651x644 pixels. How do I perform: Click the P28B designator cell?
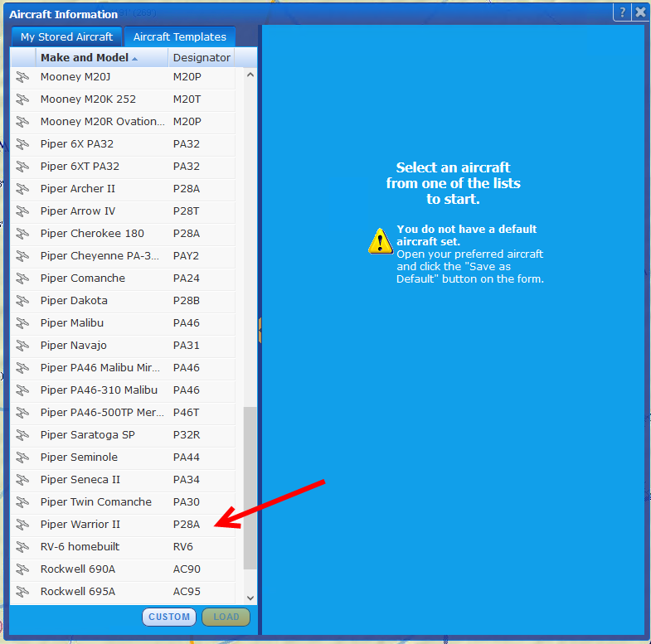pyautogui.click(x=187, y=301)
